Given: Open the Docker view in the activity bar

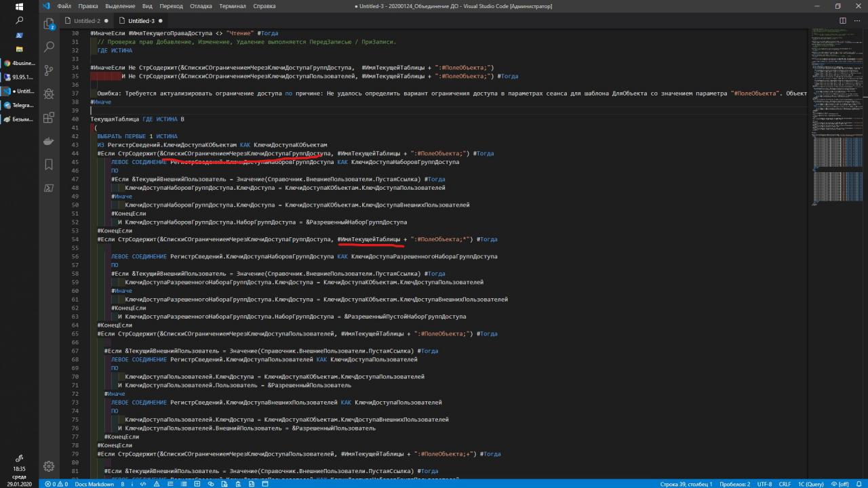Looking at the screenshot, I should pyautogui.click(x=49, y=141).
